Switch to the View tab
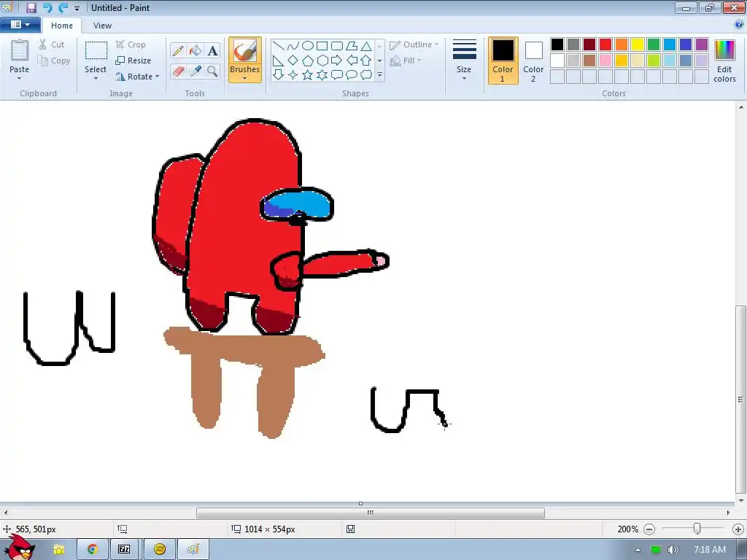The height and width of the screenshot is (560, 747). click(102, 26)
